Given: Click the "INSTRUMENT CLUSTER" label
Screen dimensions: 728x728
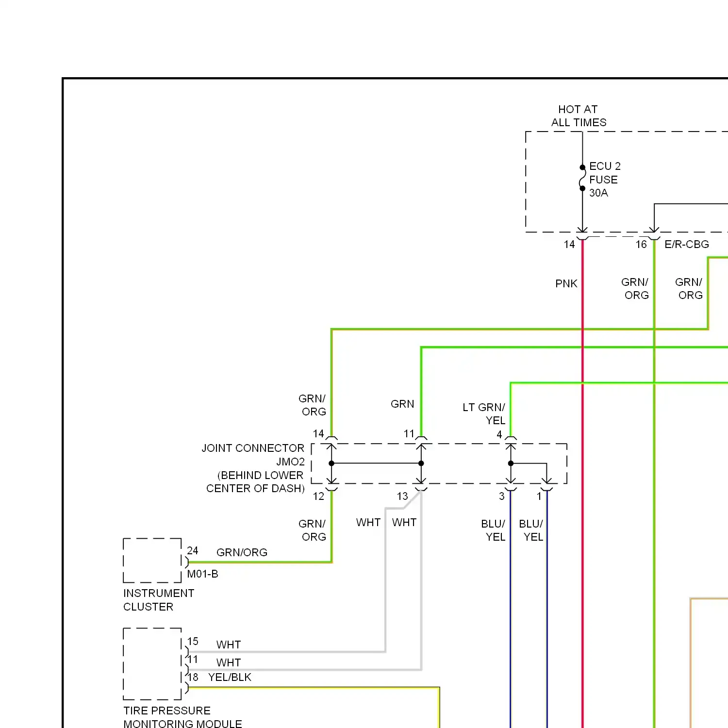Looking at the screenshot, I should click(x=159, y=600).
